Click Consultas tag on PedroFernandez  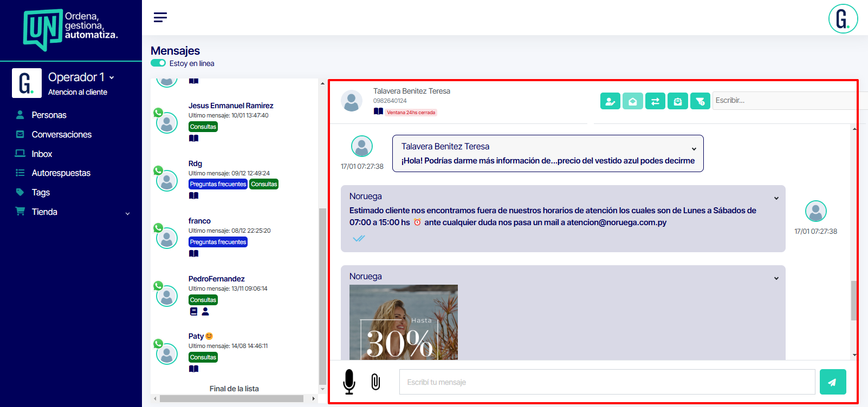pyautogui.click(x=203, y=300)
